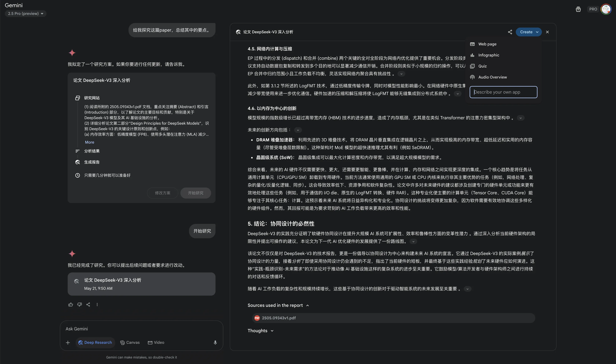Expand citation chevron after 提供了一份路线图
Image resolution: width=616 pixels, height=364 pixels.
[x=413, y=242]
